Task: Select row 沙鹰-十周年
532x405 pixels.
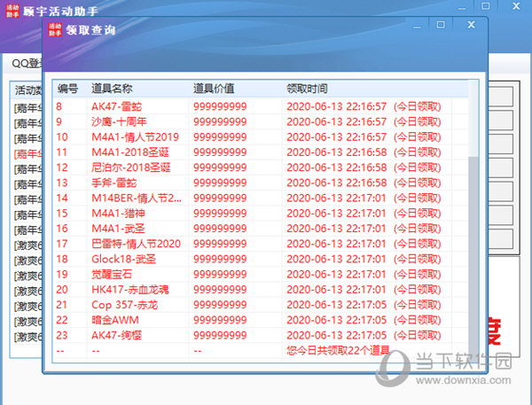Action: 261,121
